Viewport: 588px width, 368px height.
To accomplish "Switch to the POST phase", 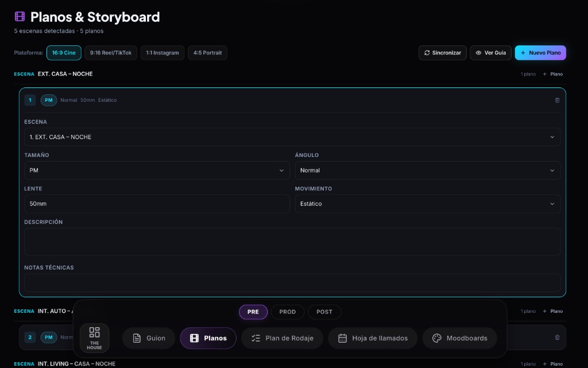I will coord(324,312).
